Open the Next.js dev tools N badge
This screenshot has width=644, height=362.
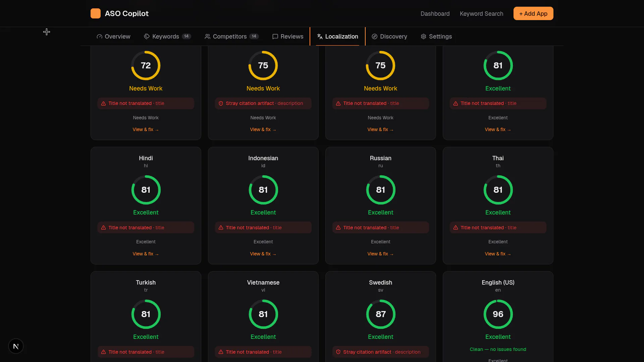click(x=16, y=346)
